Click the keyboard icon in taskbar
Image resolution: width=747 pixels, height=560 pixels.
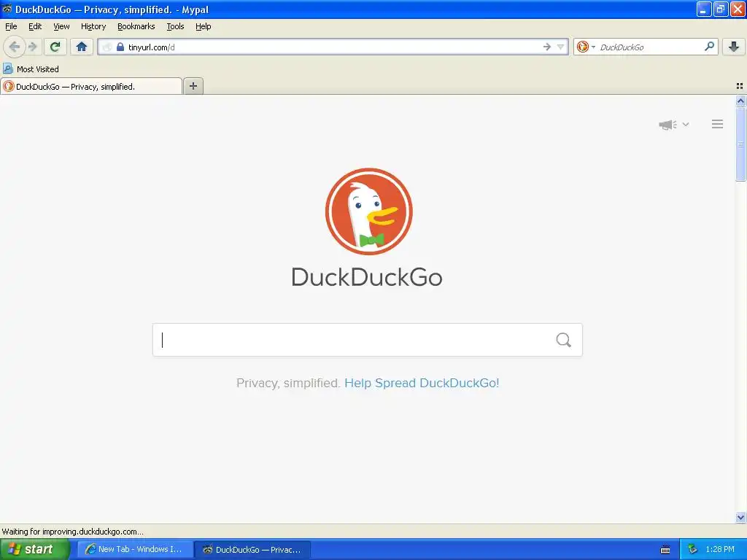point(665,550)
